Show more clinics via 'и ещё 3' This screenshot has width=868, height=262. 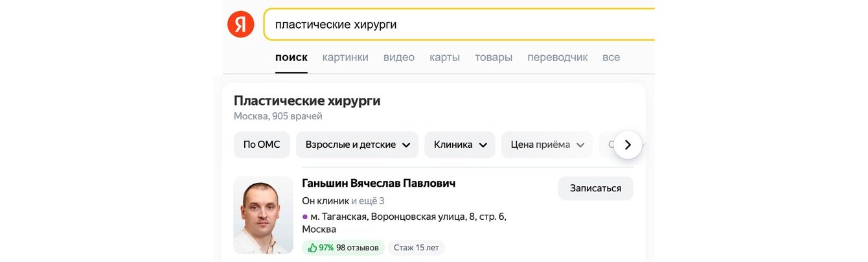[x=368, y=200]
